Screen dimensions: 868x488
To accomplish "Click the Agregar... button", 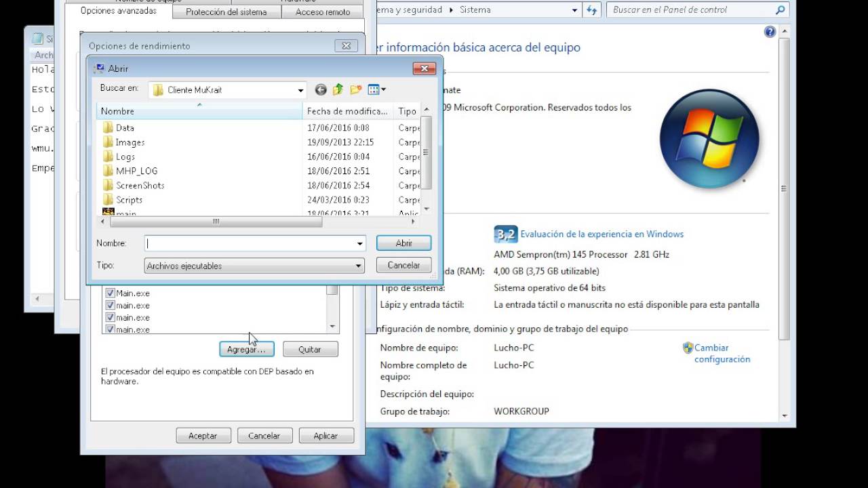I will 246,350.
